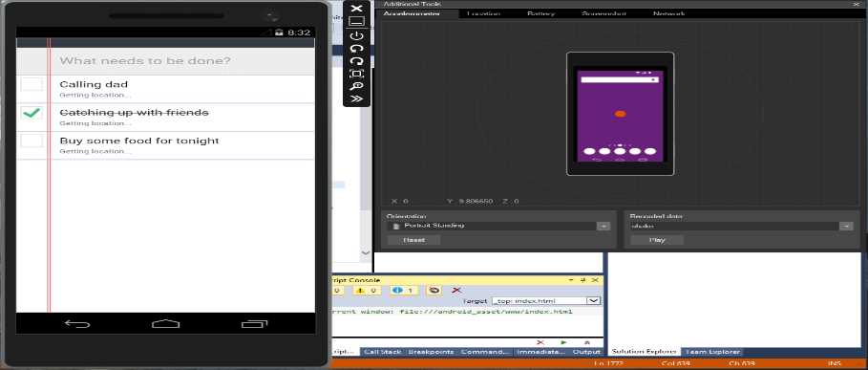868x370 pixels.
Task: Click the red X beside console input
Action: click(x=540, y=343)
